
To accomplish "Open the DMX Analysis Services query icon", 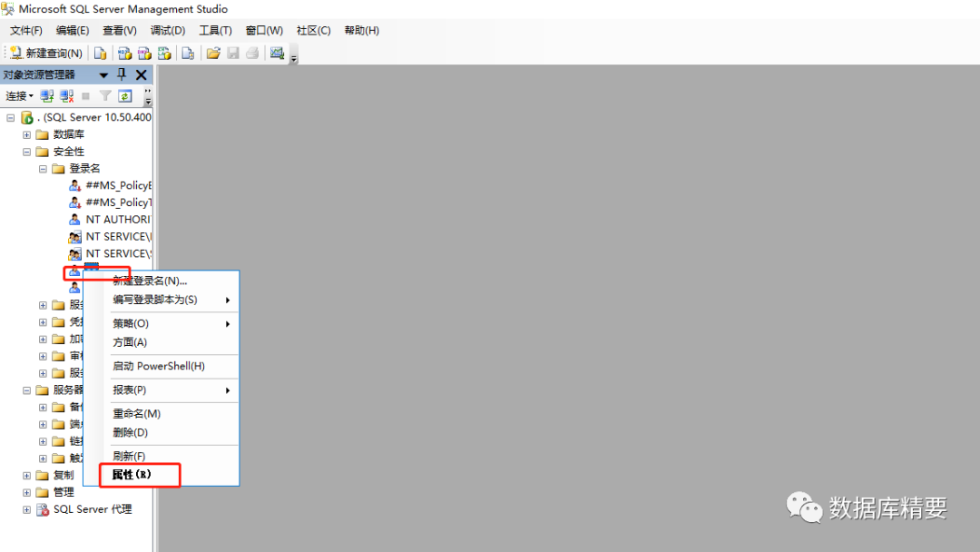I will pyautogui.click(x=144, y=54).
